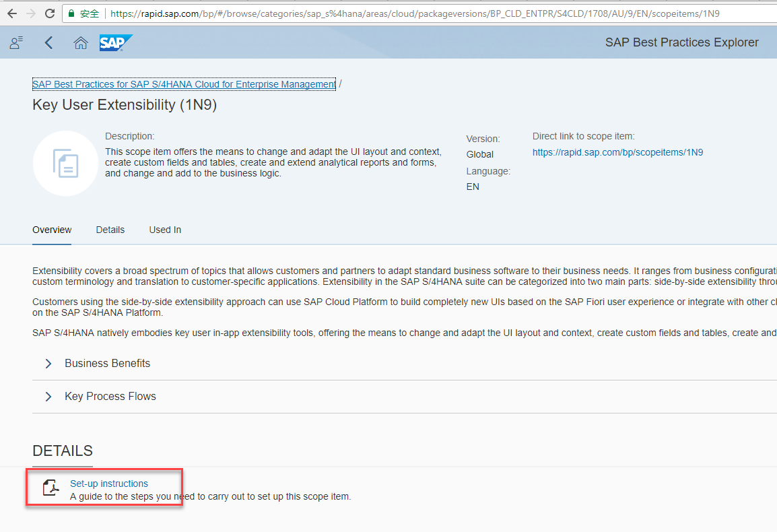777x532 pixels.
Task: Click the Key User Extensibility (1N9) title
Action: (125, 105)
